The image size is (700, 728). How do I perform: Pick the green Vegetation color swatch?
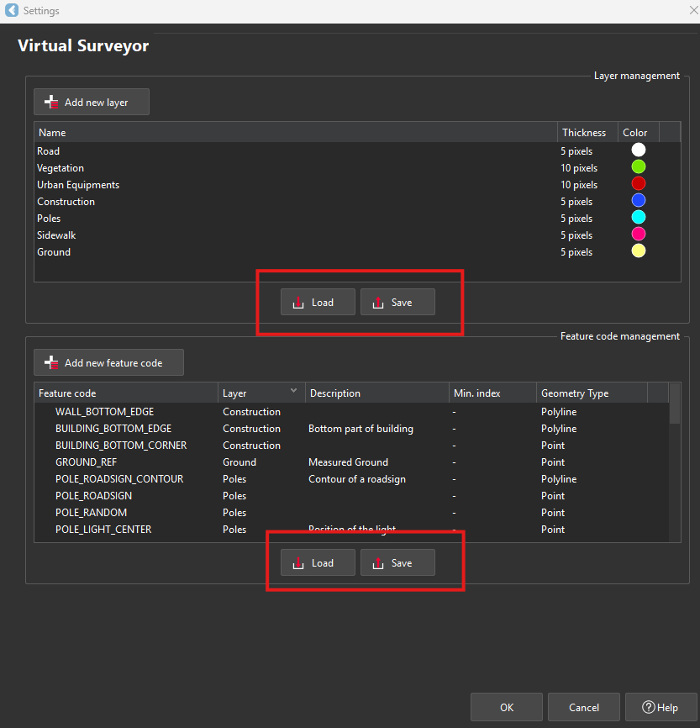639,167
